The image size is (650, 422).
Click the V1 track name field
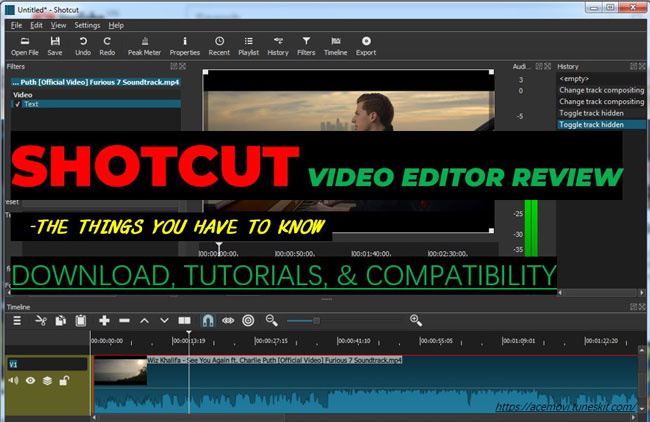tap(48, 364)
